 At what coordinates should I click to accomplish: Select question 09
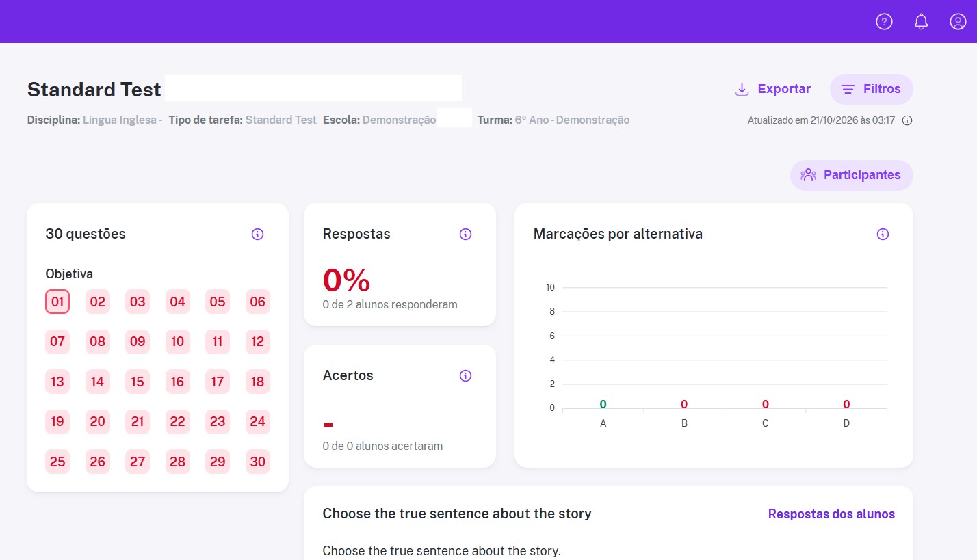point(138,341)
